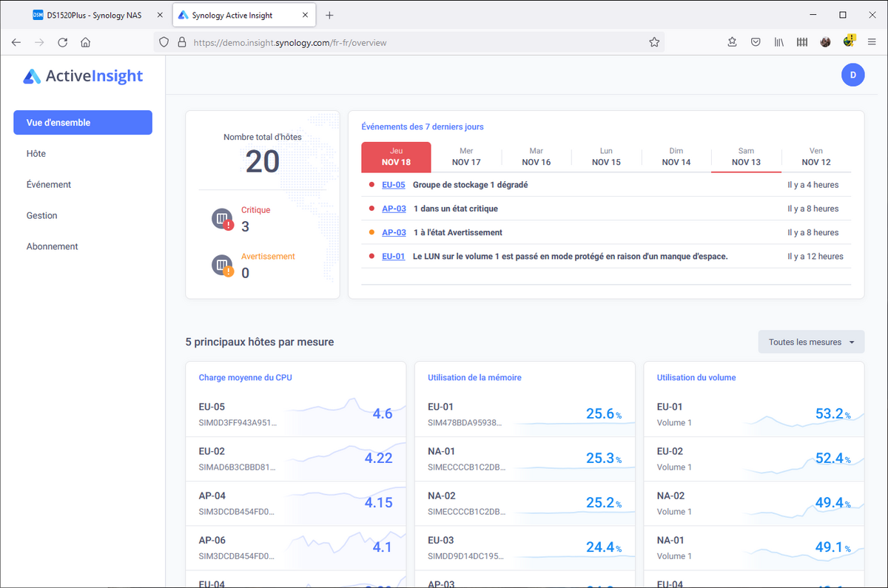Open the library bookmarks icon
888x588 pixels.
tap(779, 43)
